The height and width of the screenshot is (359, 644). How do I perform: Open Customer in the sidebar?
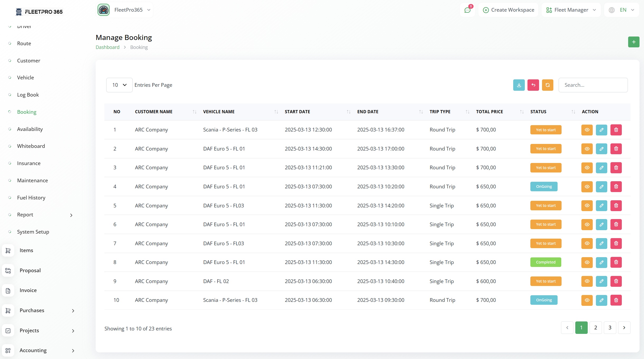click(29, 61)
